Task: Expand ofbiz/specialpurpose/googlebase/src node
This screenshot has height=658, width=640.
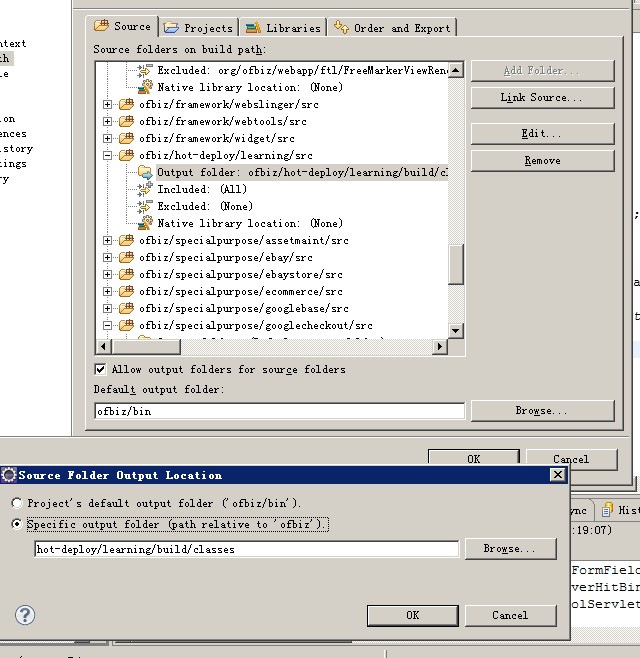Action: [107, 308]
